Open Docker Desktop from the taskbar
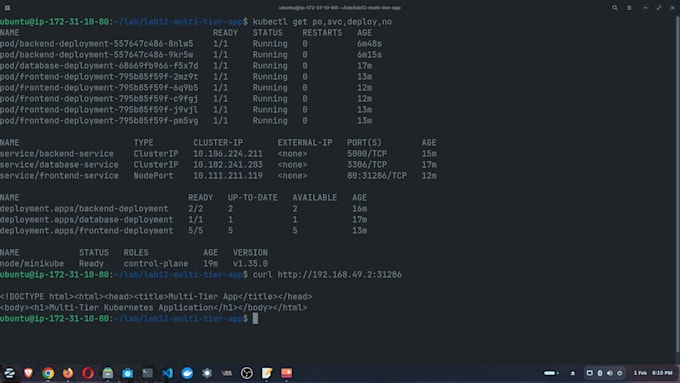Image resolution: width=680 pixels, height=383 pixels. click(187, 373)
